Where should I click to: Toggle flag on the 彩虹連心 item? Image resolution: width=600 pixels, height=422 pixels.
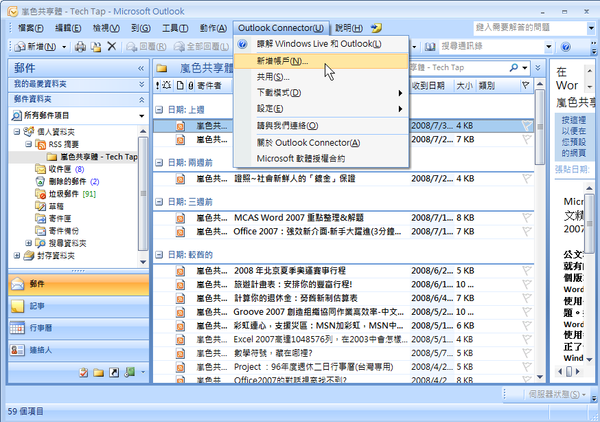527,326
